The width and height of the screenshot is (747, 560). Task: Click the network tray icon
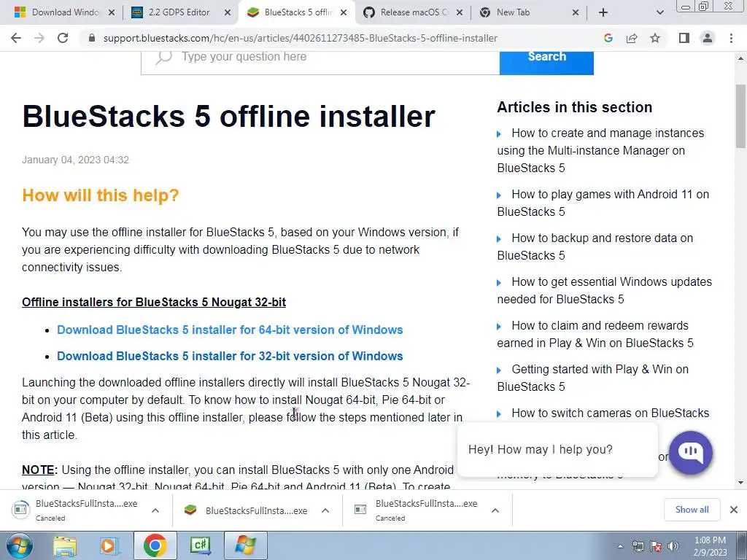pos(638,546)
